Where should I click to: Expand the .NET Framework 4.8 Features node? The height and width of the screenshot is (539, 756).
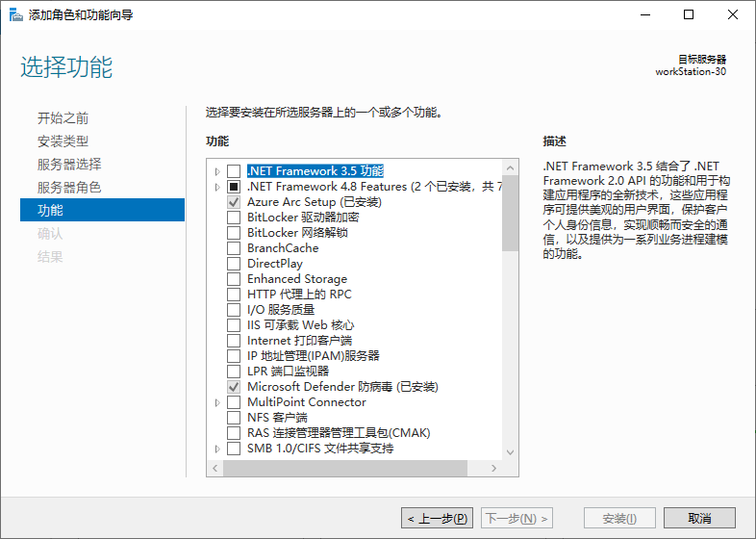click(217, 187)
